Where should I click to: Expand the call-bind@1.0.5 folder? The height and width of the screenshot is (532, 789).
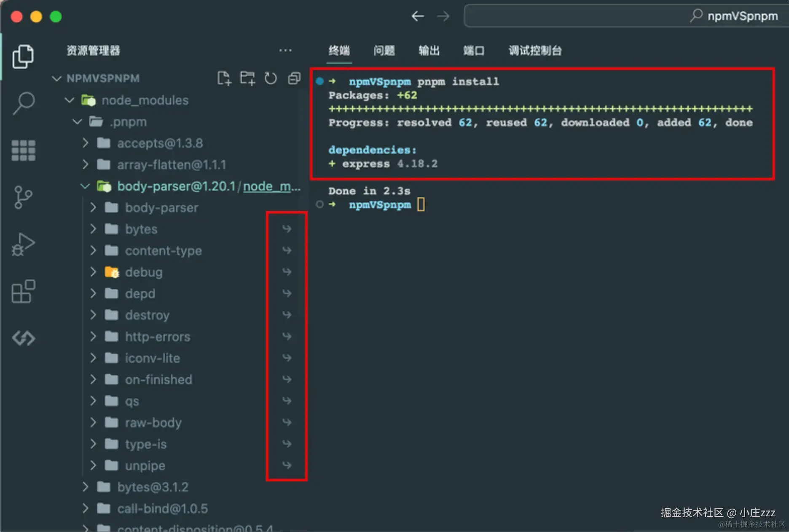click(x=85, y=508)
